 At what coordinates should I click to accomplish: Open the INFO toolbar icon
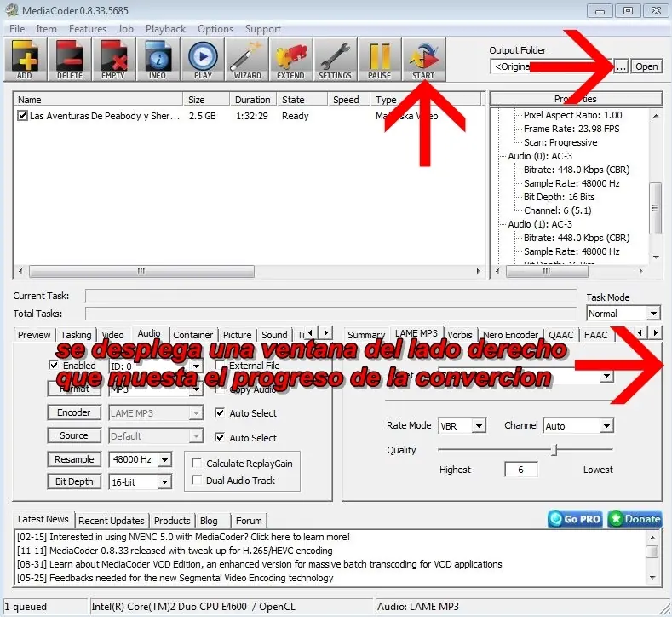tap(158, 59)
